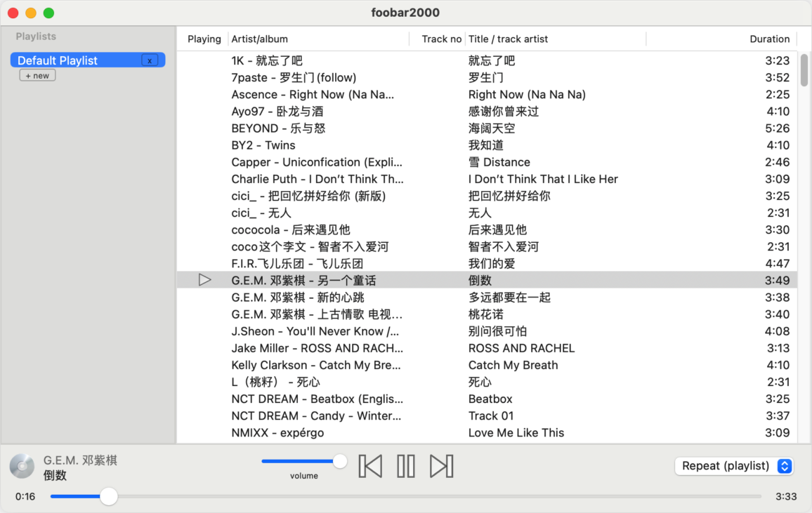Sort by the Duration column header

click(770, 39)
